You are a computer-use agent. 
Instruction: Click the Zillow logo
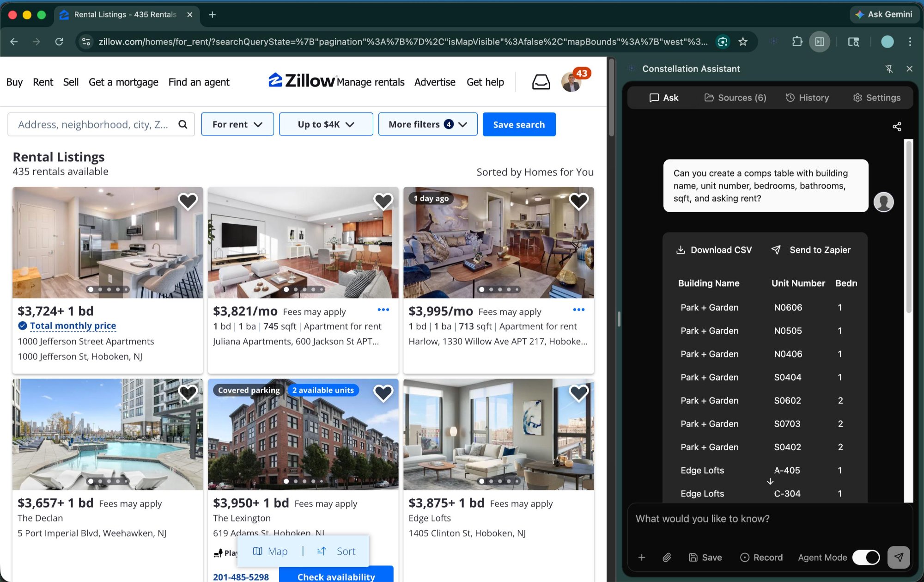[x=302, y=81]
